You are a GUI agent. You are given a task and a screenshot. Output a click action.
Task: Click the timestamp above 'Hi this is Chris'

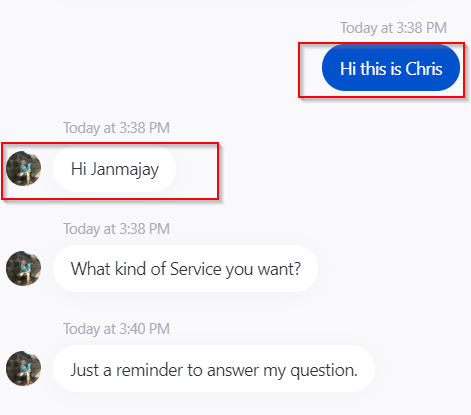393,28
